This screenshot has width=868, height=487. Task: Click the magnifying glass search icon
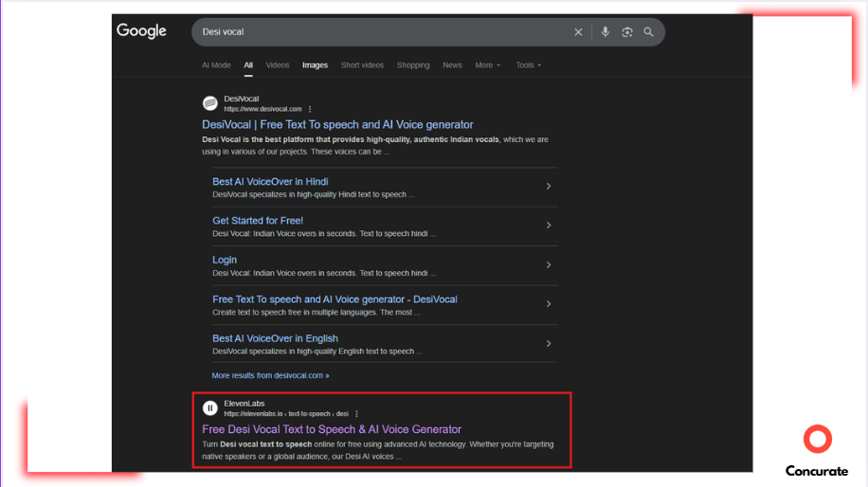click(648, 32)
